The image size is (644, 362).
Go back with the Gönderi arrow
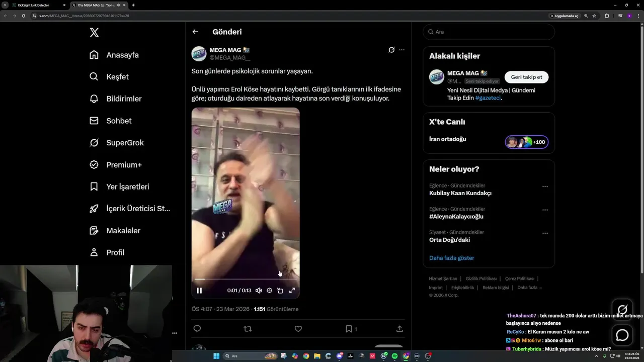tap(195, 32)
